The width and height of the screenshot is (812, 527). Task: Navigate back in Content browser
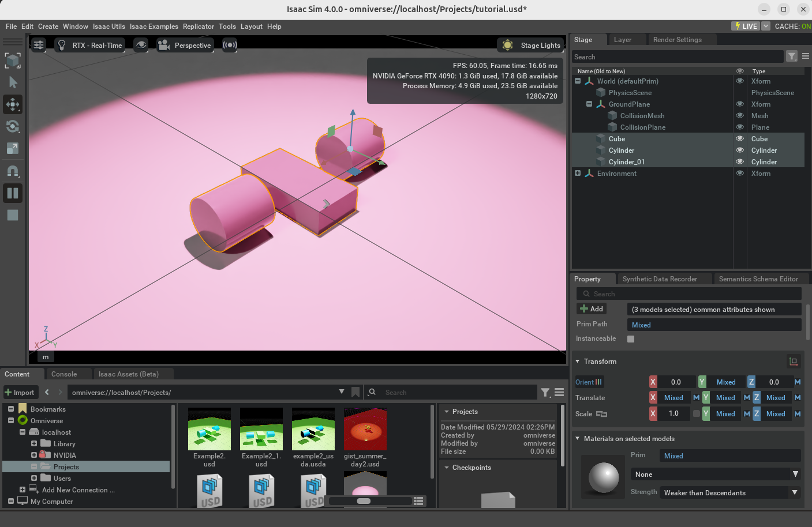47,392
